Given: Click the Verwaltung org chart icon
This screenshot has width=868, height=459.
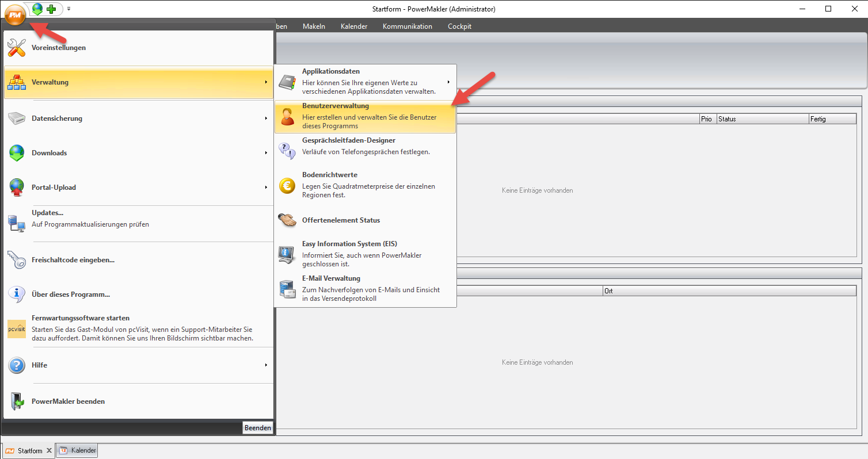Looking at the screenshot, I should [x=17, y=82].
